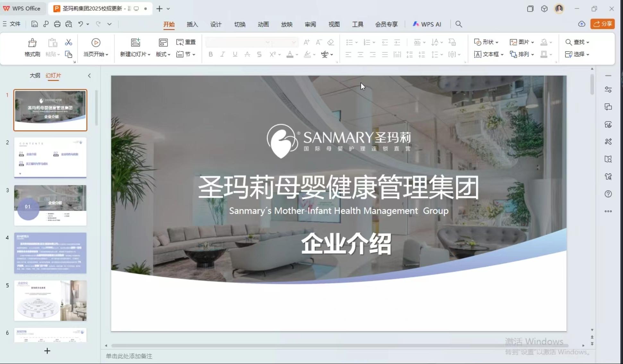Toggle right text alignment
This screenshot has height=364, width=623.
373,55
